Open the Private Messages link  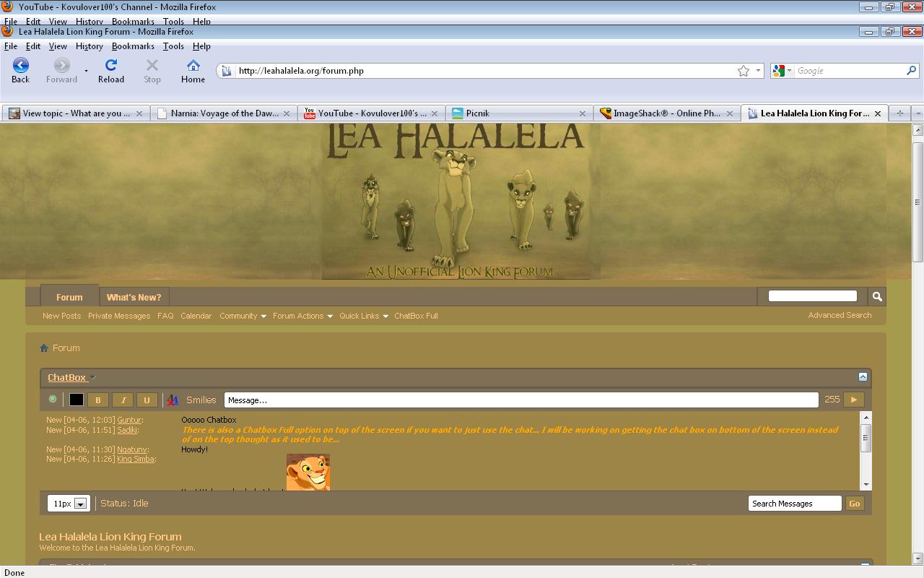[119, 316]
